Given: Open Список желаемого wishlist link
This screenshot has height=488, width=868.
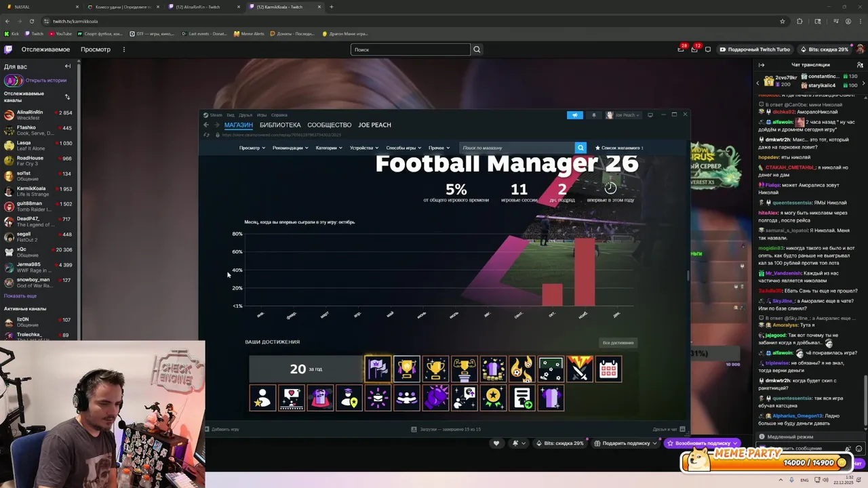Looking at the screenshot, I should click(619, 148).
